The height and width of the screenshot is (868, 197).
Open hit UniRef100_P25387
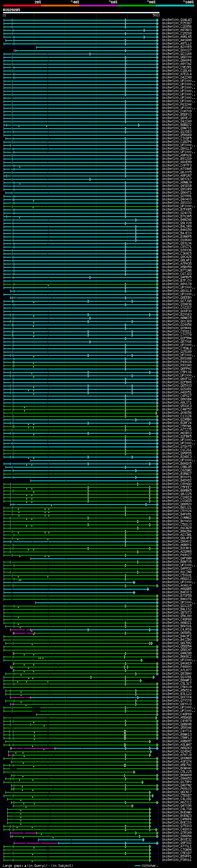pyautogui.click(x=177, y=23)
